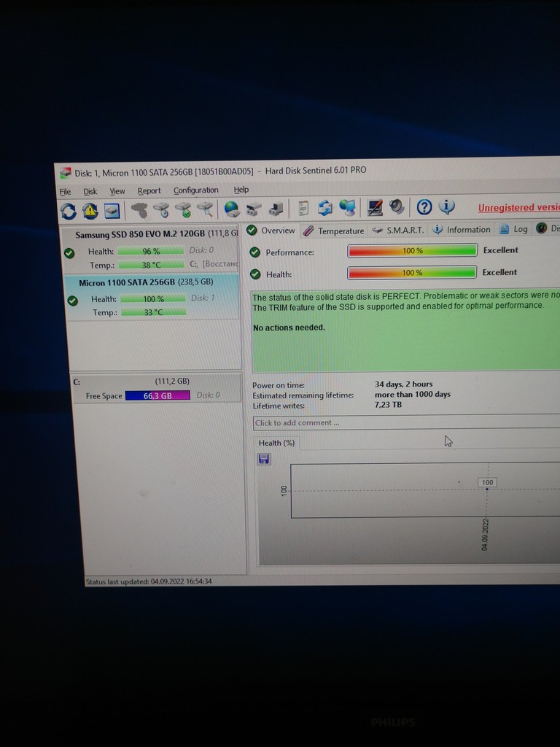Select the C: partition entry
The height and width of the screenshot is (747, 560).
coord(156,388)
